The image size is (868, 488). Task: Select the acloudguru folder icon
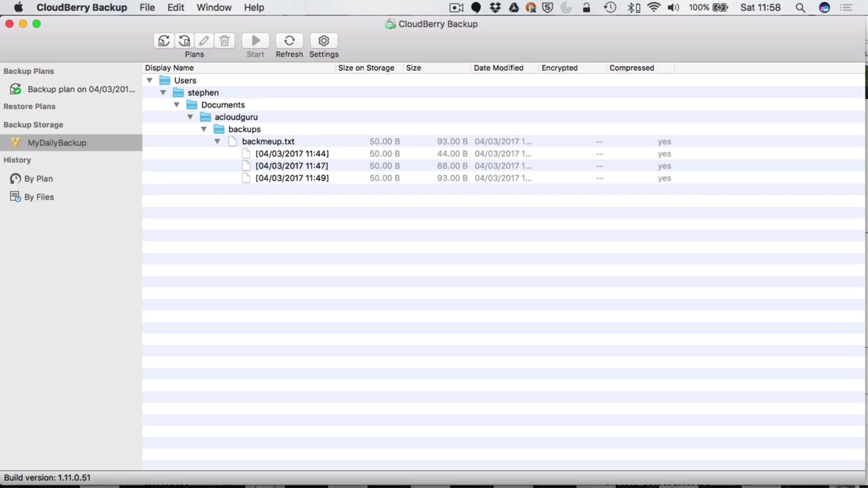[205, 117]
